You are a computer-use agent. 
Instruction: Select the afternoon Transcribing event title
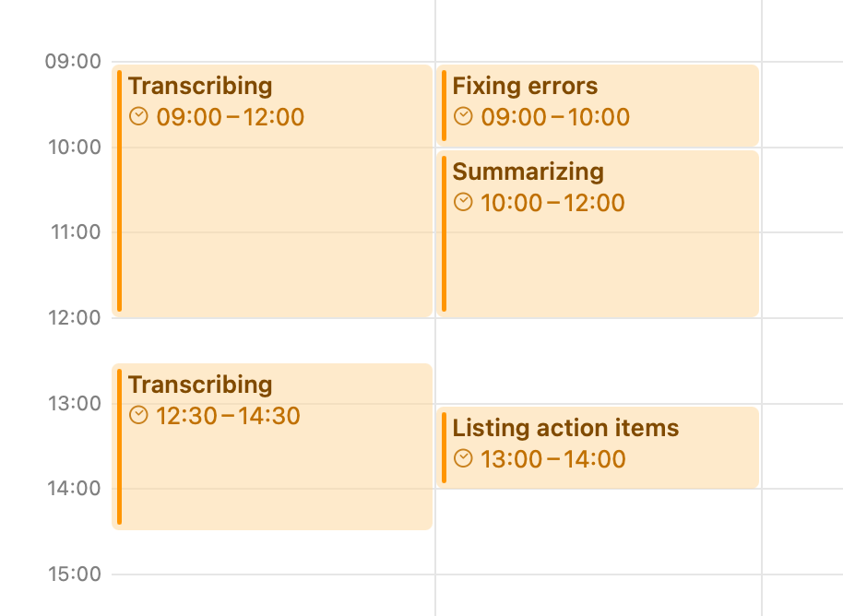pos(200,385)
